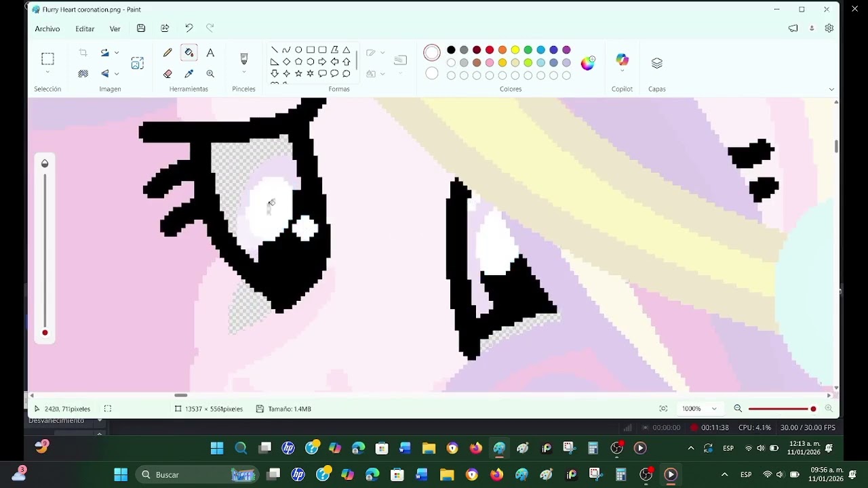Pick the black color swatch
868x488 pixels.
pos(451,49)
